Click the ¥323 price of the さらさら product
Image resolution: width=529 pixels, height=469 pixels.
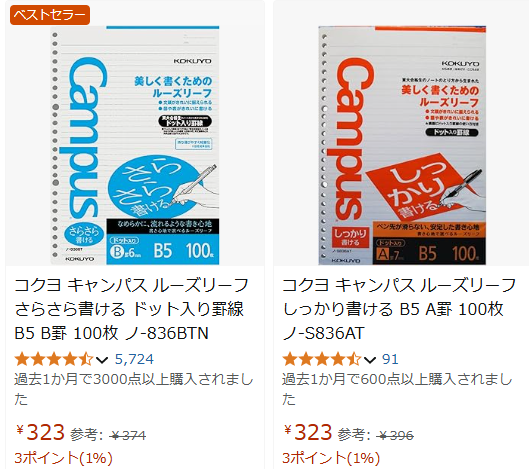pos(40,432)
